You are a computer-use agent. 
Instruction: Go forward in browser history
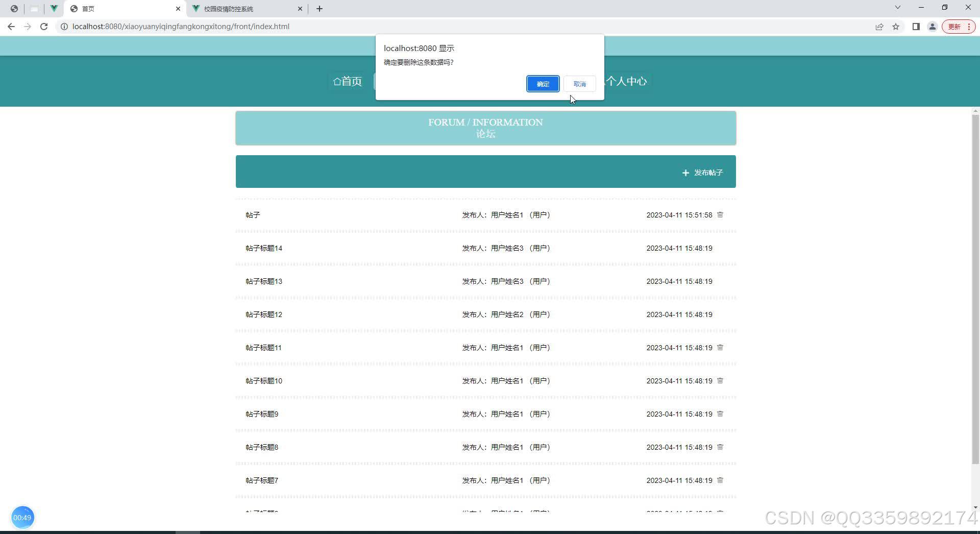[28, 27]
